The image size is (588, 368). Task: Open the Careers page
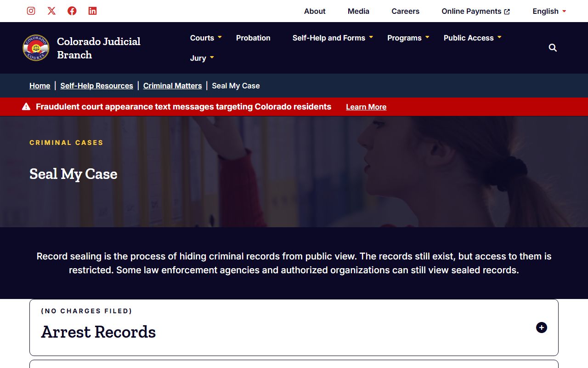[x=405, y=11]
